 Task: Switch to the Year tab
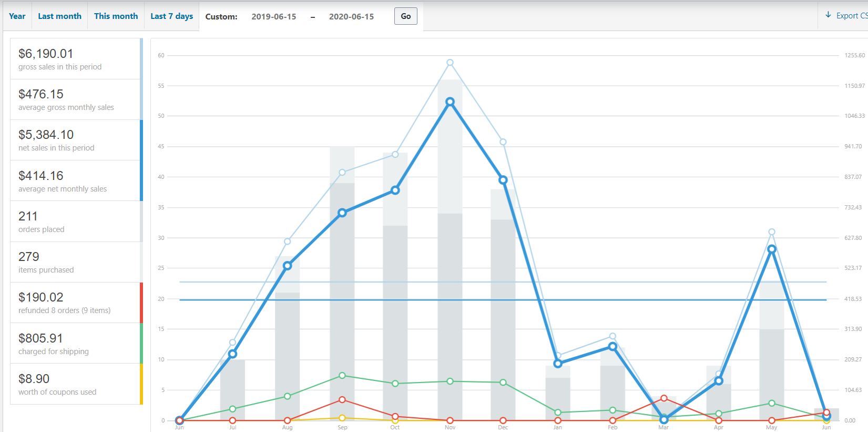point(17,16)
